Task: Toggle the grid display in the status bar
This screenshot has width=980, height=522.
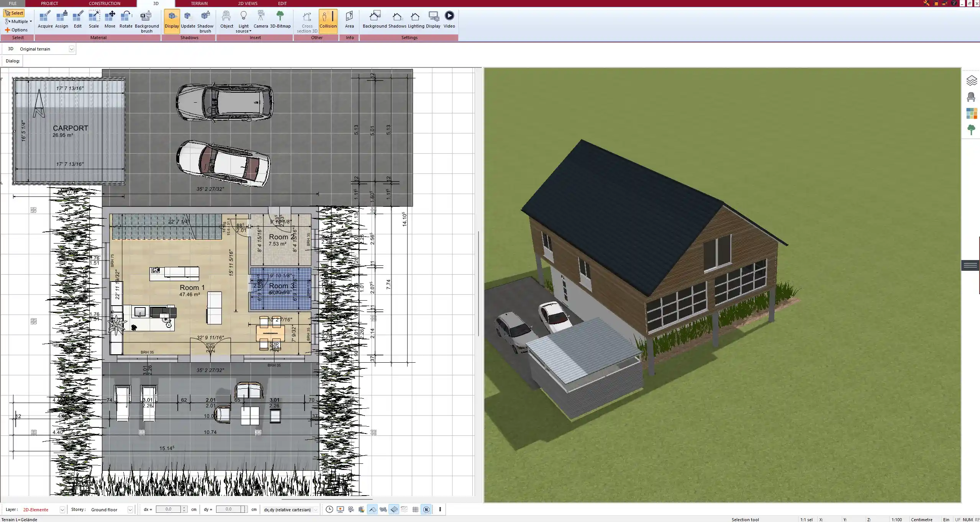Action: [415, 509]
